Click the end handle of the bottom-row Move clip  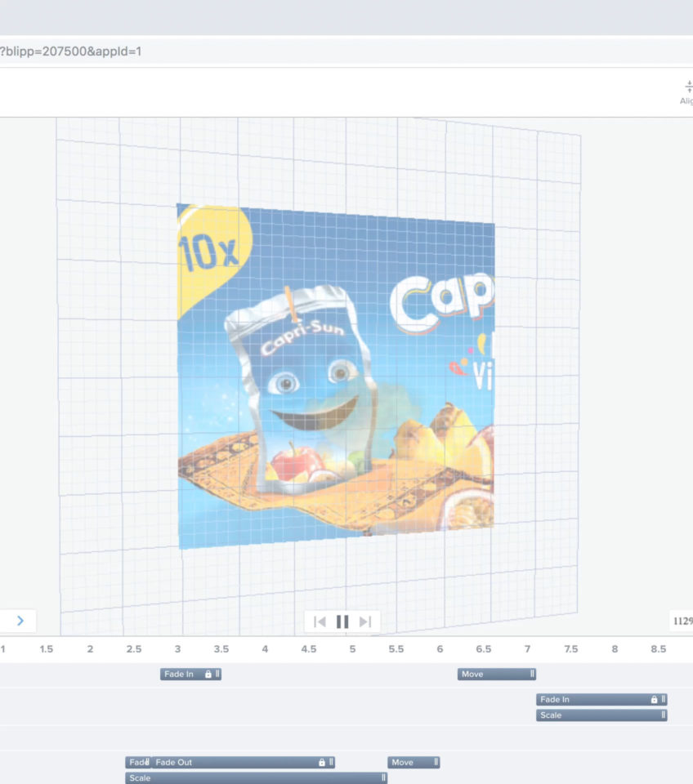pyautogui.click(x=436, y=762)
